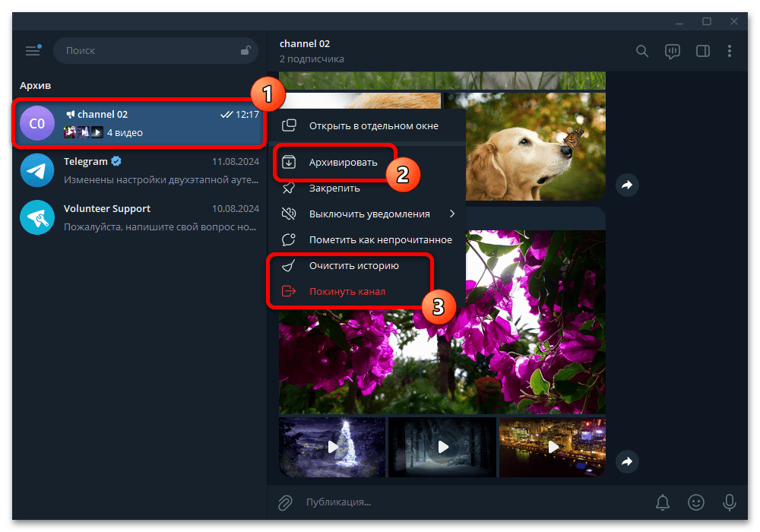Click the lock icon in search bar
This screenshot has height=532, width=760.
(x=245, y=51)
